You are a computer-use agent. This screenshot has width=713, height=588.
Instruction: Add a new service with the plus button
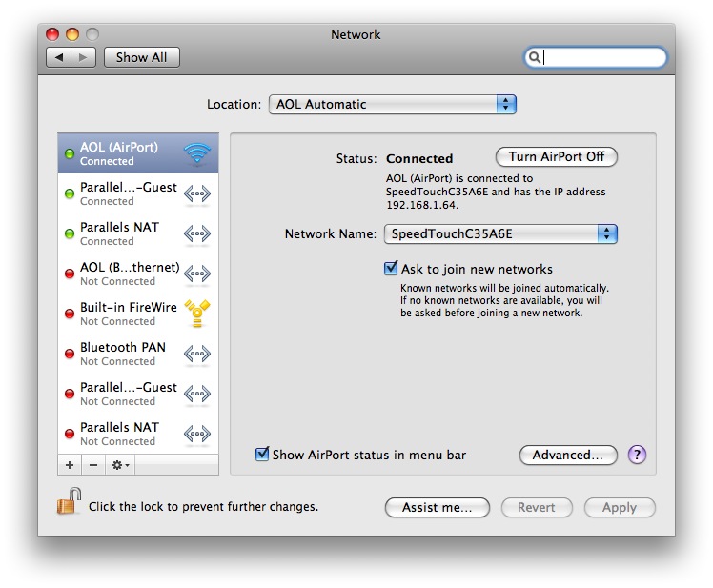point(70,465)
